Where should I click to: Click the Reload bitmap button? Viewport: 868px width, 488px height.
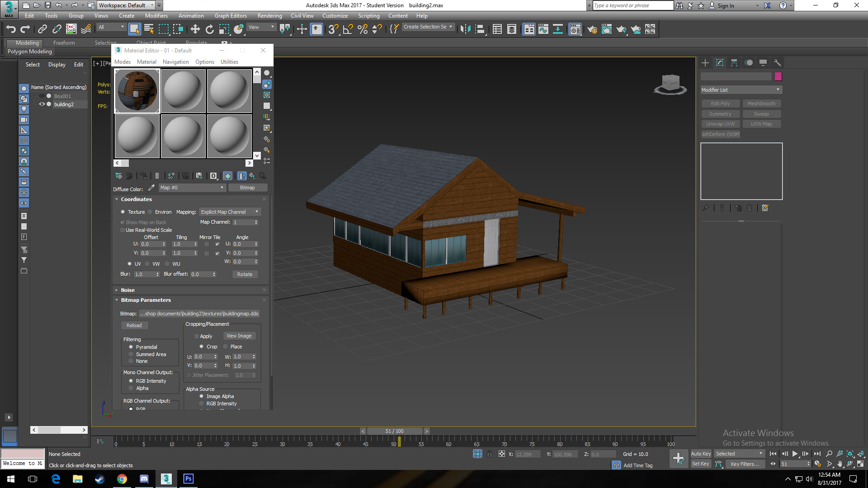pos(134,325)
